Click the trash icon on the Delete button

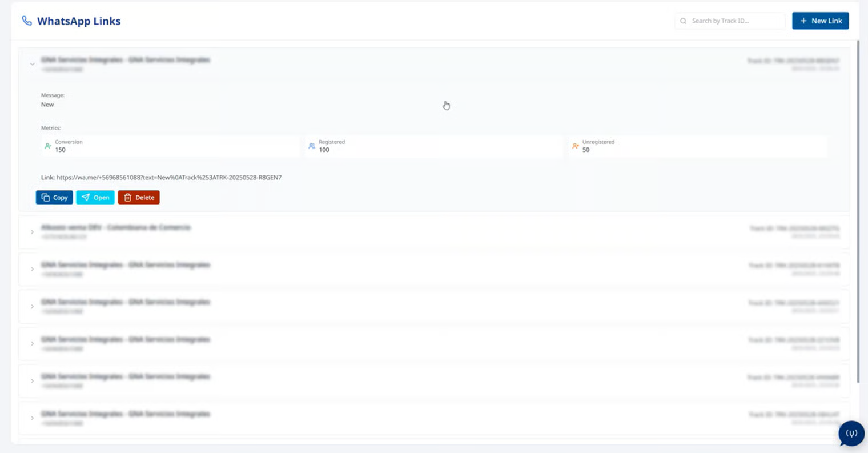coord(128,198)
